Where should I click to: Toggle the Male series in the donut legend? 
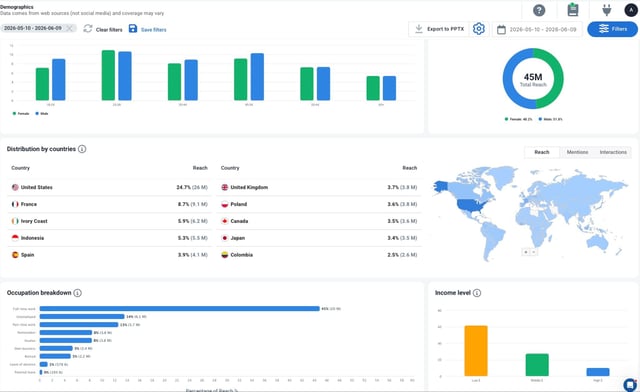[550, 119]
